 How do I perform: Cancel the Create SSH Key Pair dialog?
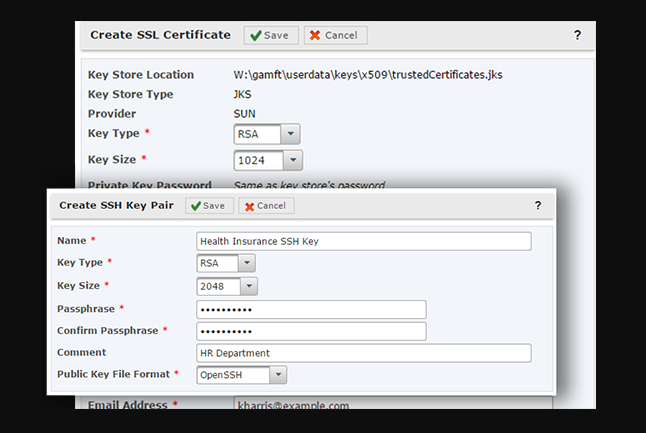(266, 206)
